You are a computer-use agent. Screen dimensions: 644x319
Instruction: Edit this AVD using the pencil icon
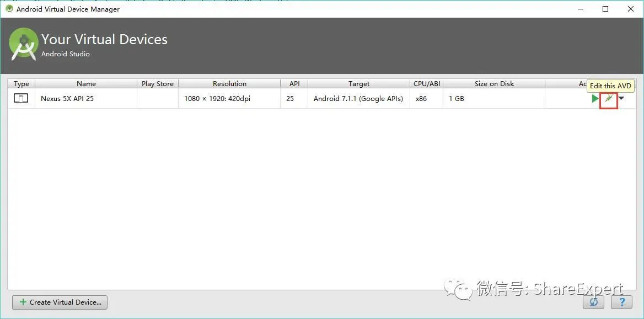pos(609,99)
